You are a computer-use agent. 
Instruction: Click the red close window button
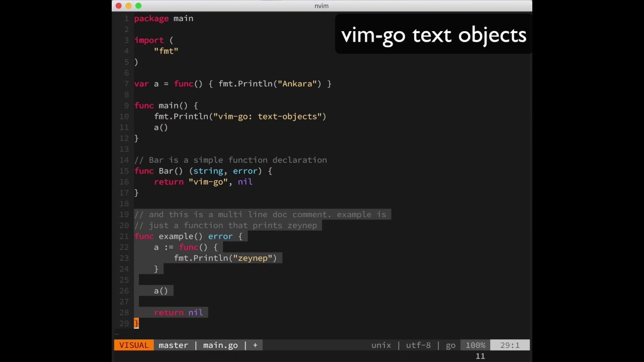pos(119,6)
